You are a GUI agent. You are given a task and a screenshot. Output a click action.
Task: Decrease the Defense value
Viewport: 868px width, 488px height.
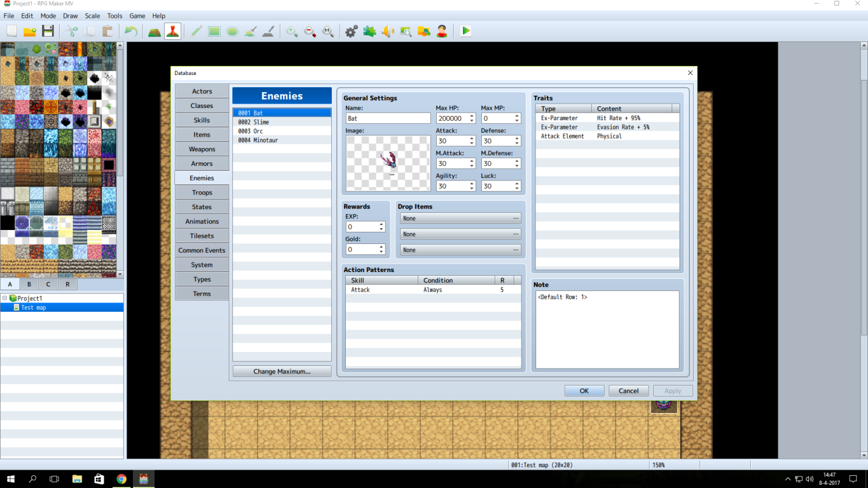[517, 143]
